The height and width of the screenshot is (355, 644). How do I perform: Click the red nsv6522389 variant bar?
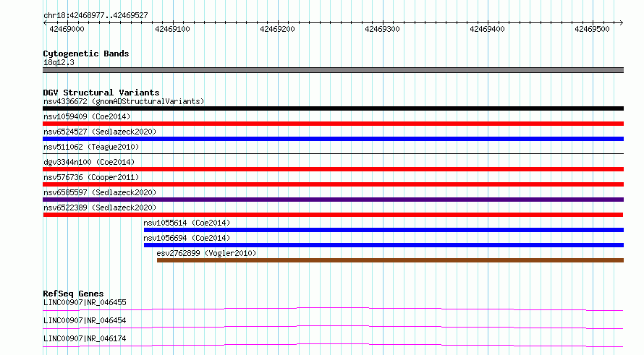[x=333, y=215]
